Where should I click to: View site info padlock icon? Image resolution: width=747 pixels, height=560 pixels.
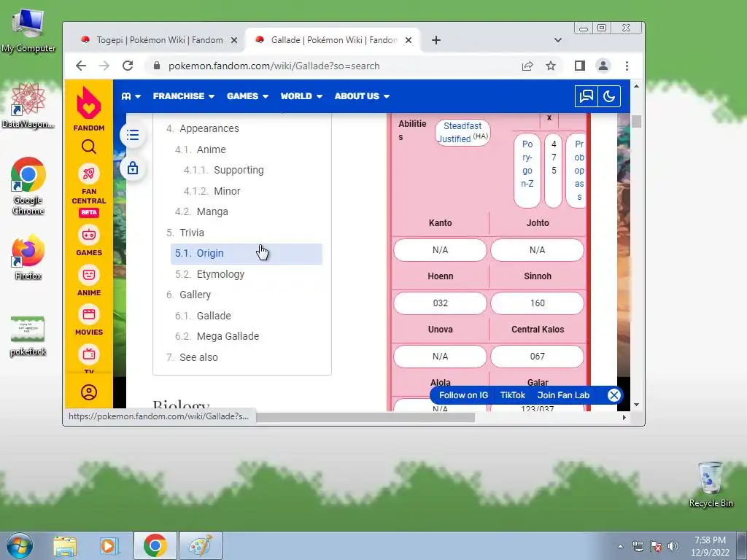coord(157,66)
